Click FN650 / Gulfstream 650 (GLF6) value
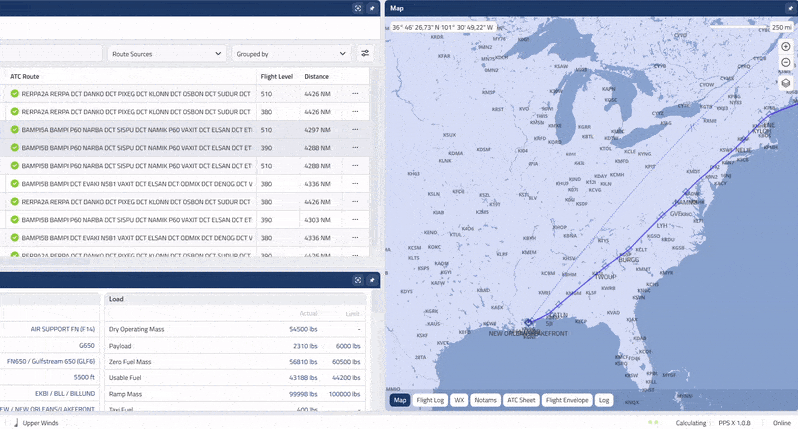Viewport: 798px width, 429px height. (x=51, y=361)
